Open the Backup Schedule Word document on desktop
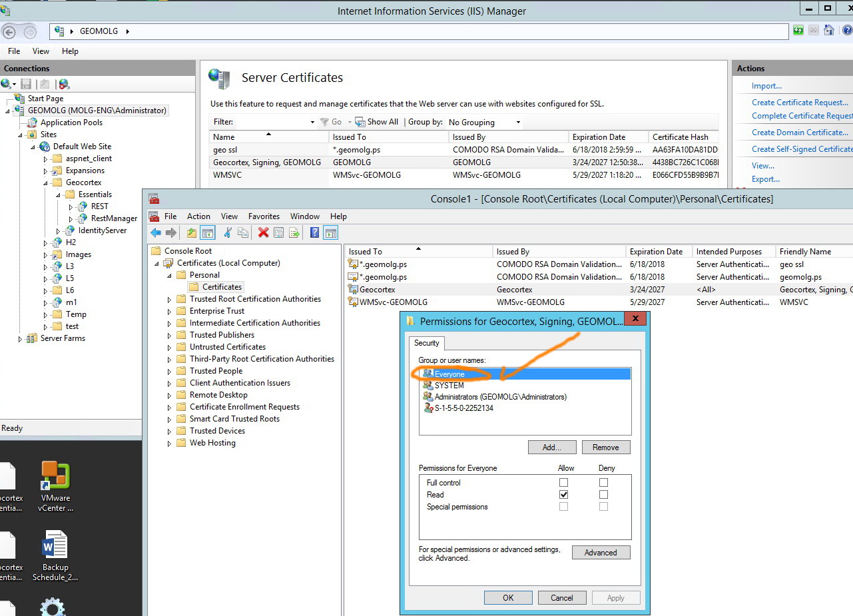Screen dimensions: 853x616 (55, 556)
